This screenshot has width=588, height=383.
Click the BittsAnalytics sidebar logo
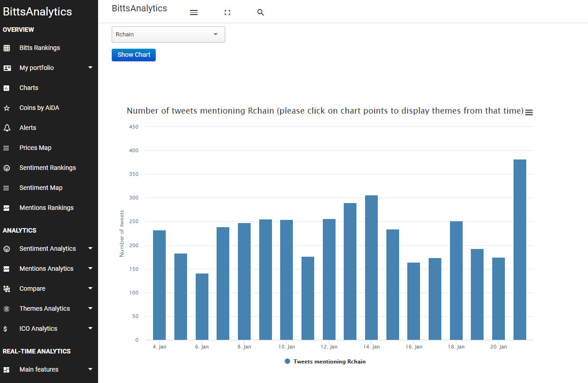click(37, 12)
